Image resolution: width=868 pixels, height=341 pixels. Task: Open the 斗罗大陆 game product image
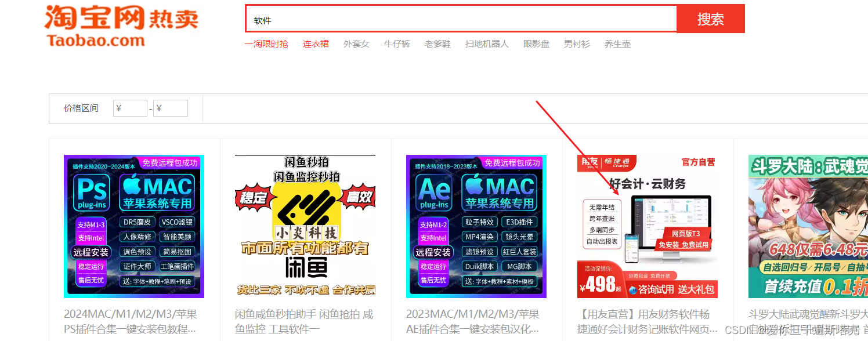point(808,226)
